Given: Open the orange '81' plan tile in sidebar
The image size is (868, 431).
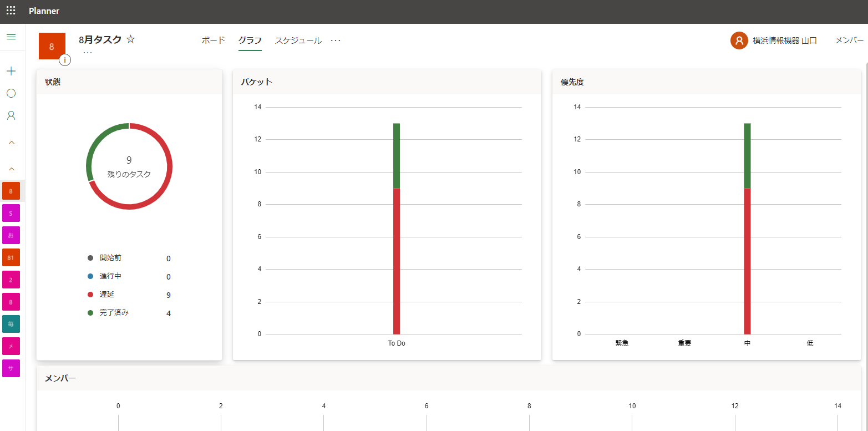Looking at the screenshot, I should coord(11,257).
